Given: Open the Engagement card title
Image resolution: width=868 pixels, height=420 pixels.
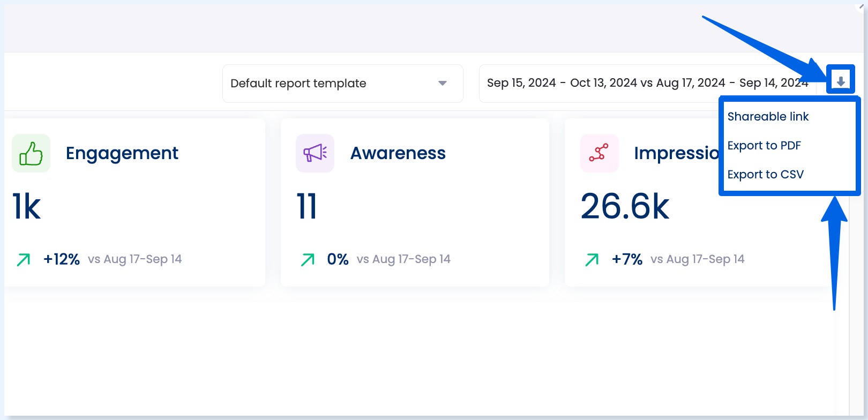Looking at the screenshot, I should point(122,154).
